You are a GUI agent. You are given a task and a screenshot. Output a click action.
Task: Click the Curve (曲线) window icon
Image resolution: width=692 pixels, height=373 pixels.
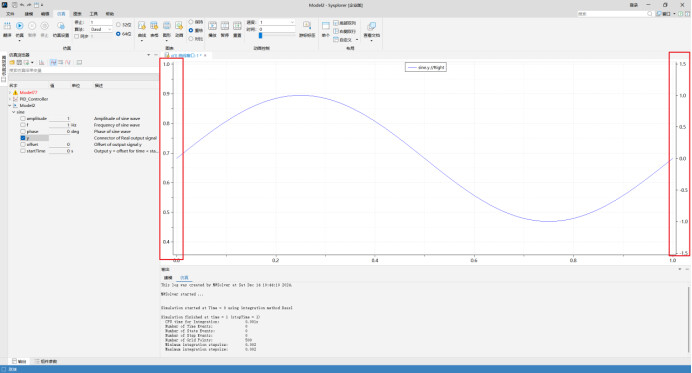(x=142, y=26)
